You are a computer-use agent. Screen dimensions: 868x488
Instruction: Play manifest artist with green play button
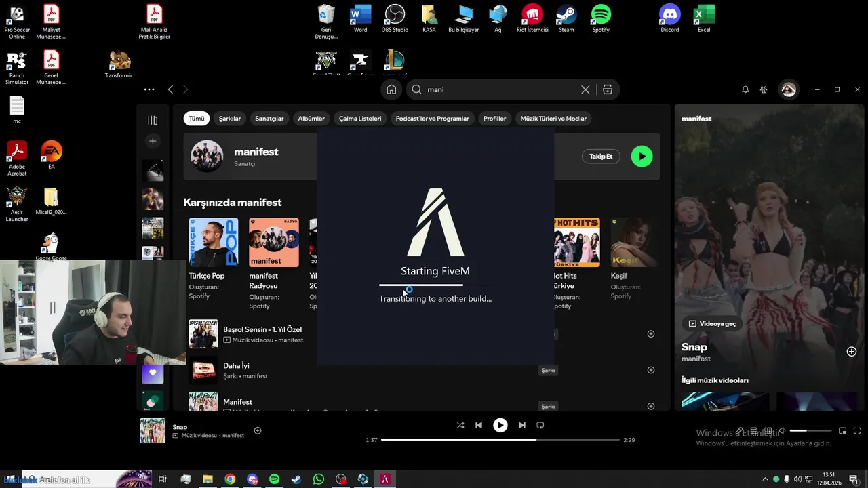tap(642, 157)
